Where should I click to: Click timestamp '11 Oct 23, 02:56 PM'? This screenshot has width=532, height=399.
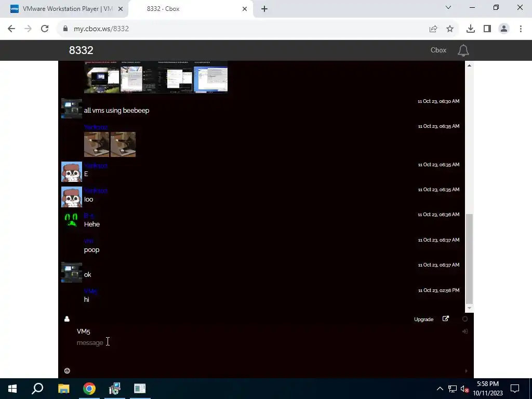tap(438, 290)
